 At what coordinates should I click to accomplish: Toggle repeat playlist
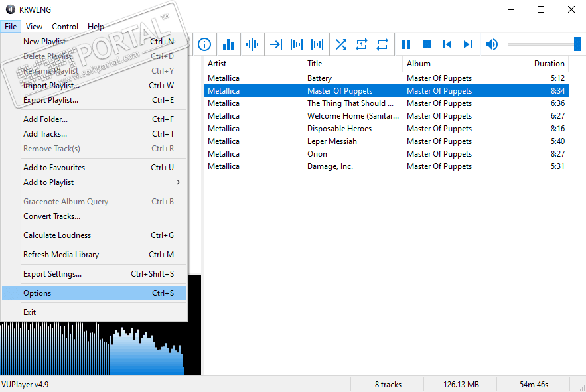tap(382, 44)
